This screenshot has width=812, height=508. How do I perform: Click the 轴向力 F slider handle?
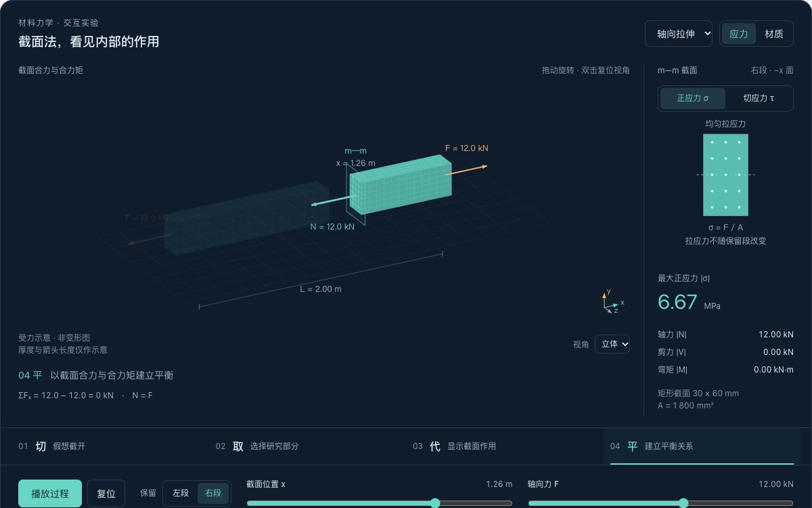683,503
